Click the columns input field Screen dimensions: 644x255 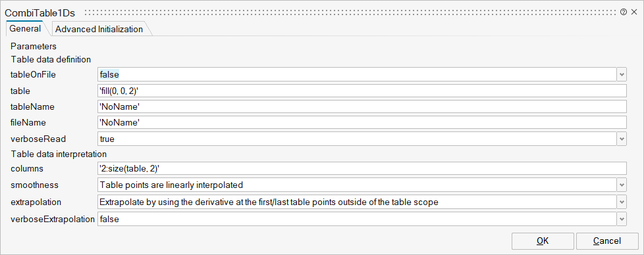click(362, 168)
